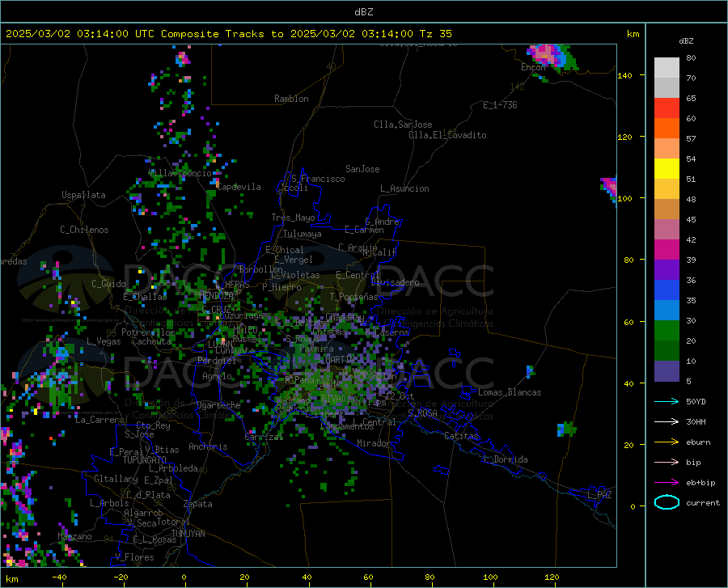Click the Lomas_Blancas map label
The width and height of the screenshot is (728, 588).
click(510, 392)
